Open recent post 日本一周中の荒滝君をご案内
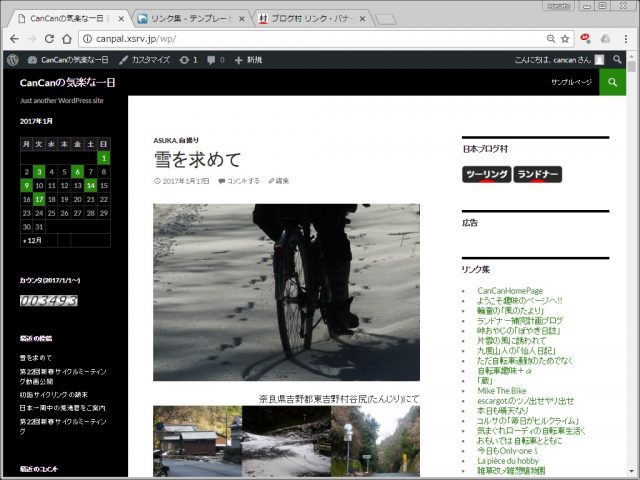The height and width of the screenshot is (480, 640). point(62,408)
